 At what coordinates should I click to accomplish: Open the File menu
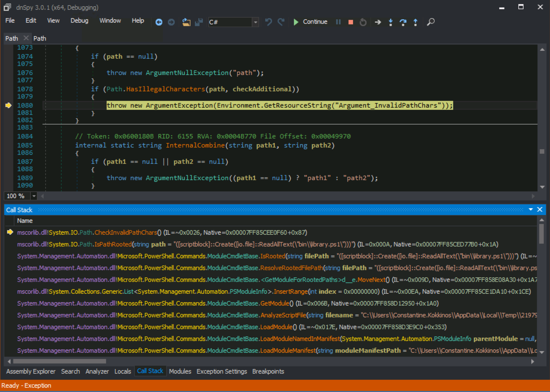coord(10,21)
